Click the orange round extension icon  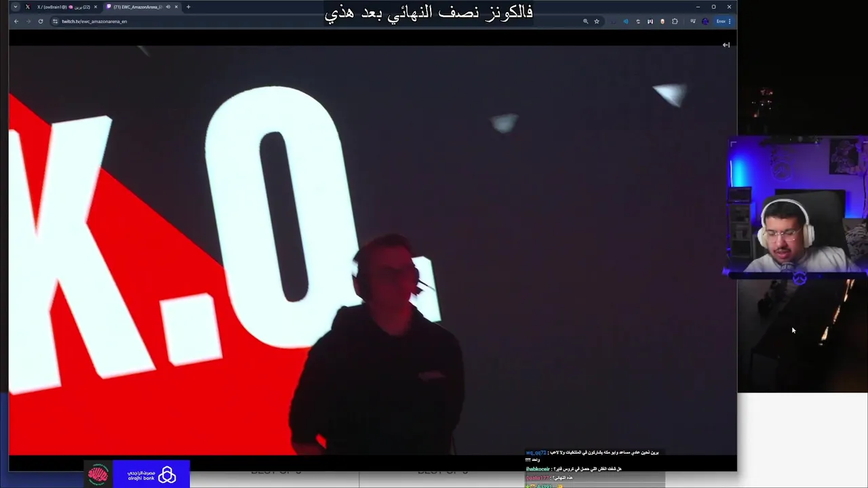click(663, 21)
